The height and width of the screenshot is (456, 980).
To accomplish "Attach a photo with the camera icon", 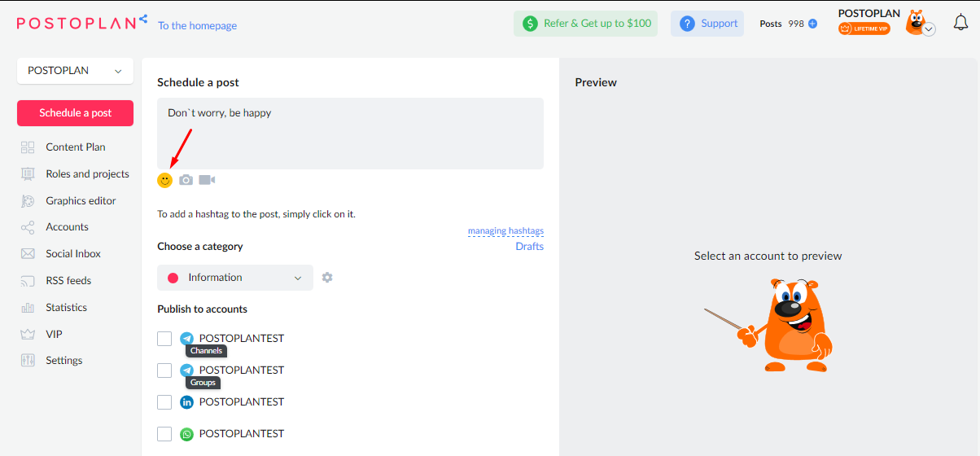I will pyautogui.click(x=186, y=180).
